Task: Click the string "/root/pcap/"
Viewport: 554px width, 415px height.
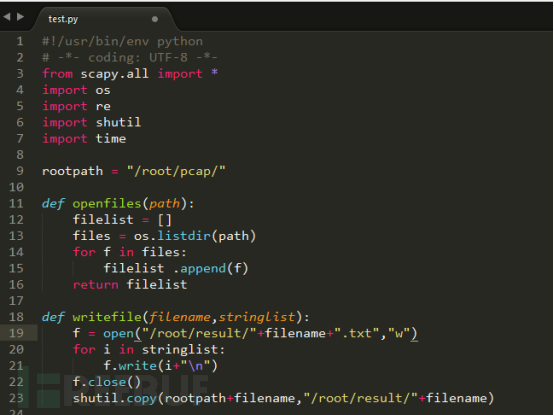Action: point(176,171)
